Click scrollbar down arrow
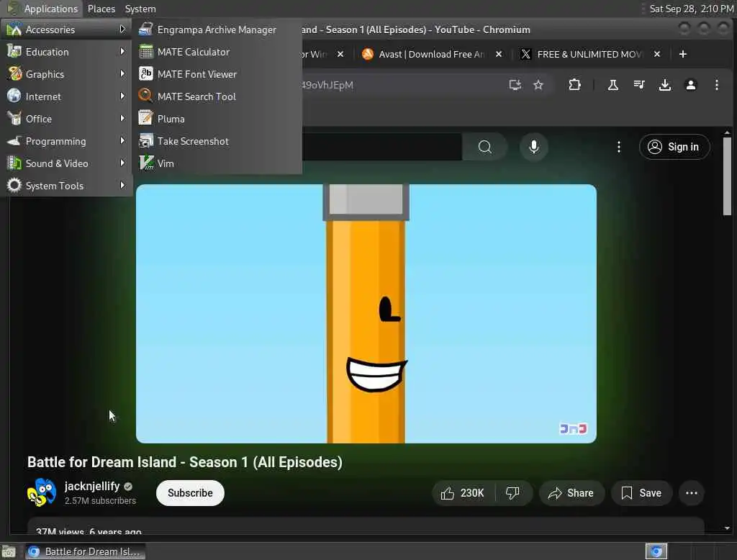Screen dimensions: 737x560 coord(727,528)
